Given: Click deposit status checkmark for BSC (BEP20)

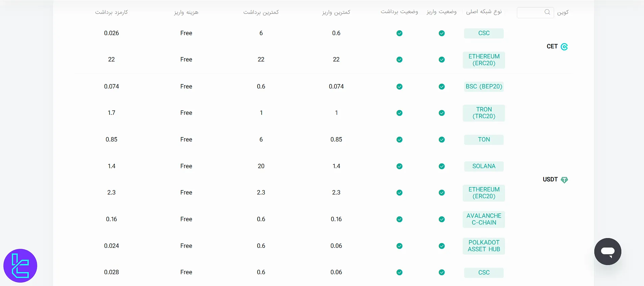Looking at the screenshot, I should (442, 86).
